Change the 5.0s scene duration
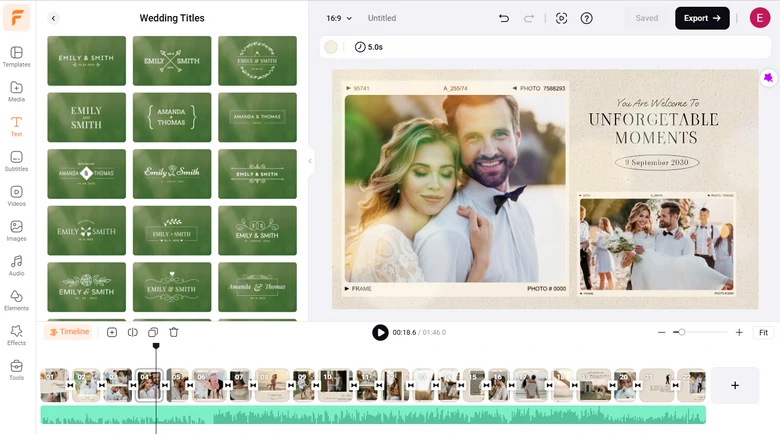The height and width of the screenshot is (434, 780). (x=369, y=47)
